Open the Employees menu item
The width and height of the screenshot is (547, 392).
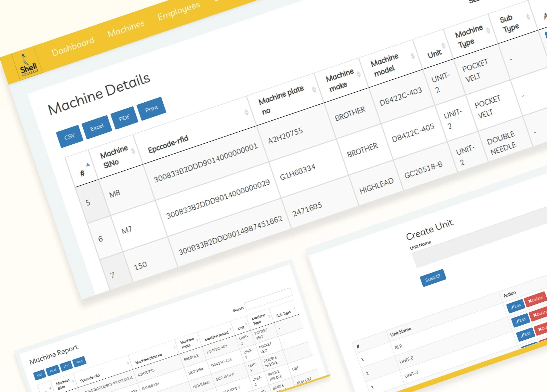pyautogui.click(x=178, y=11)
